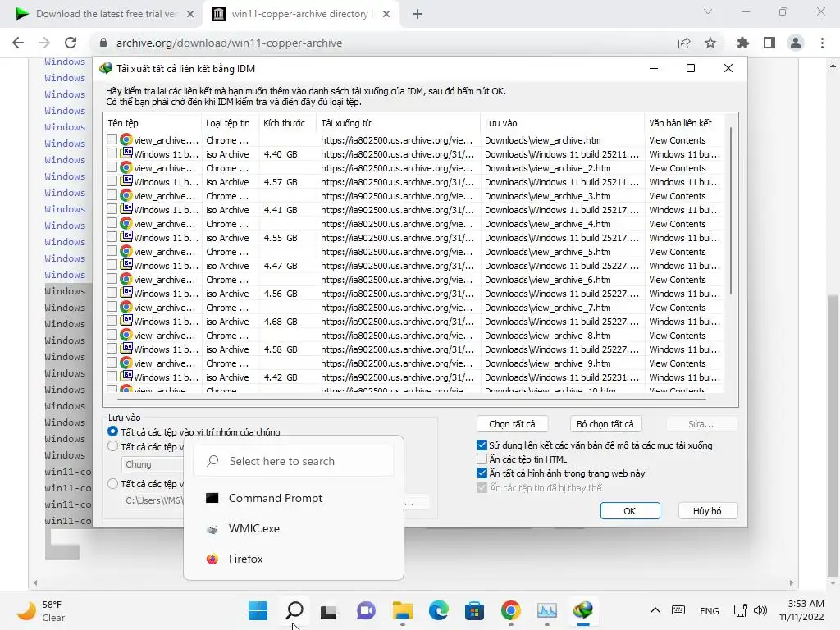Viewport: 840px width, 630px height.
Task: Check the box for view_archive.htm row
Action: pos(112,139)
